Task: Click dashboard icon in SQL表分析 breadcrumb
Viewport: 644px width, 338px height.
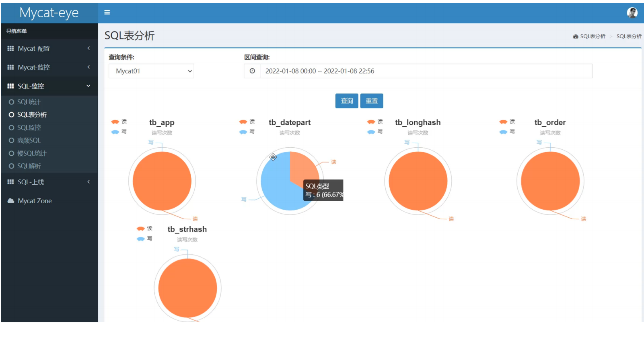Action: (x=576, y=37)
